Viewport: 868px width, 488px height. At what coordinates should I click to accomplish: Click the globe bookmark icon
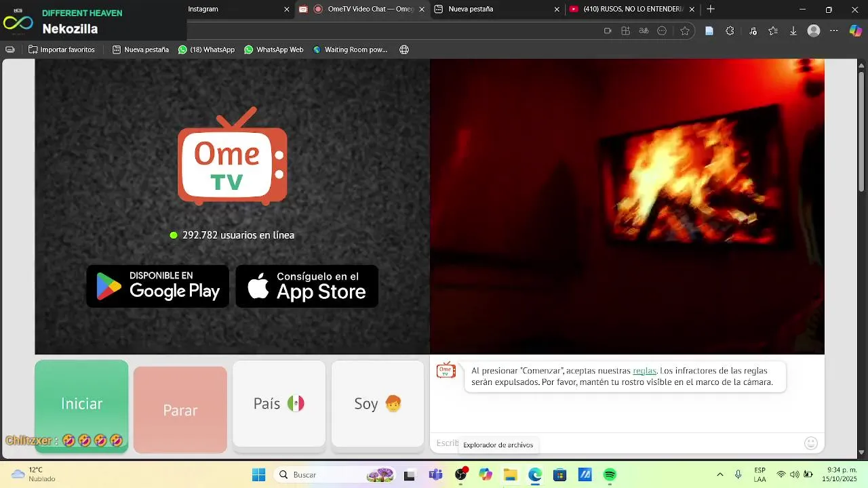pyautogui.click(x=404, y=49)
